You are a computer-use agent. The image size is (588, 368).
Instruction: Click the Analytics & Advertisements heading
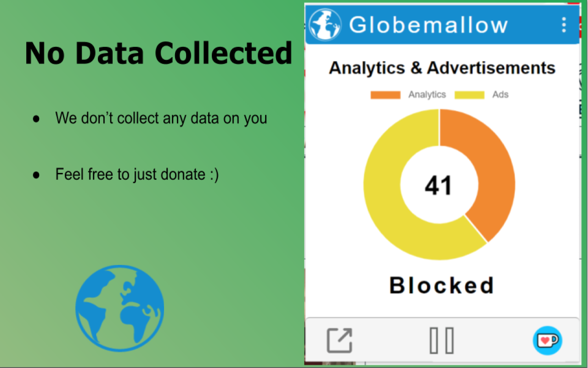click(442, 68)
